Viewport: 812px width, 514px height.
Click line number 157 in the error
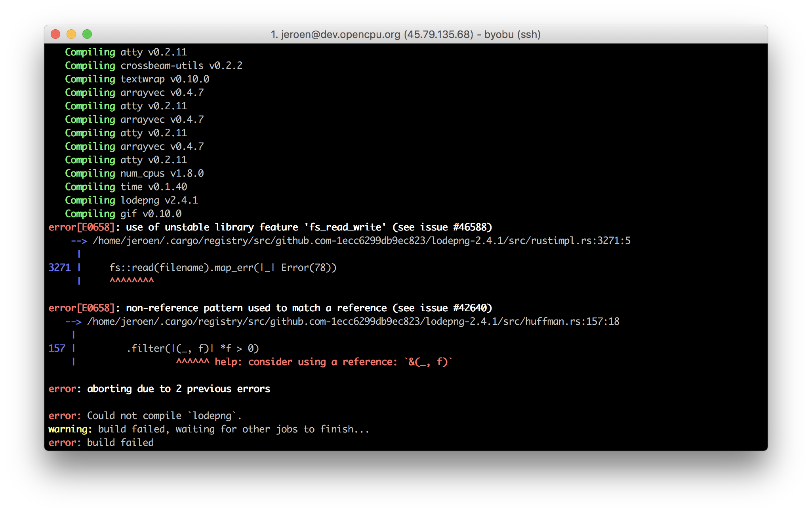click(x=57, y=348)
